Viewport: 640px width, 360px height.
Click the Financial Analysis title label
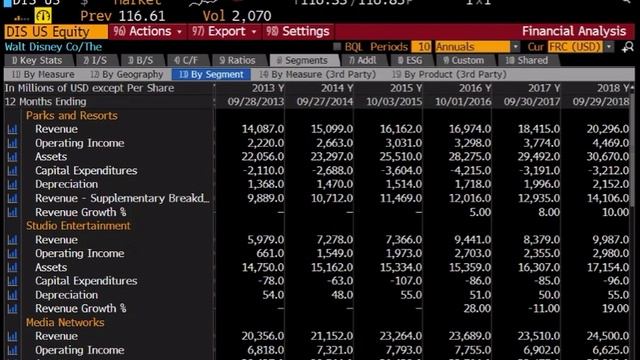coord(574,31)
